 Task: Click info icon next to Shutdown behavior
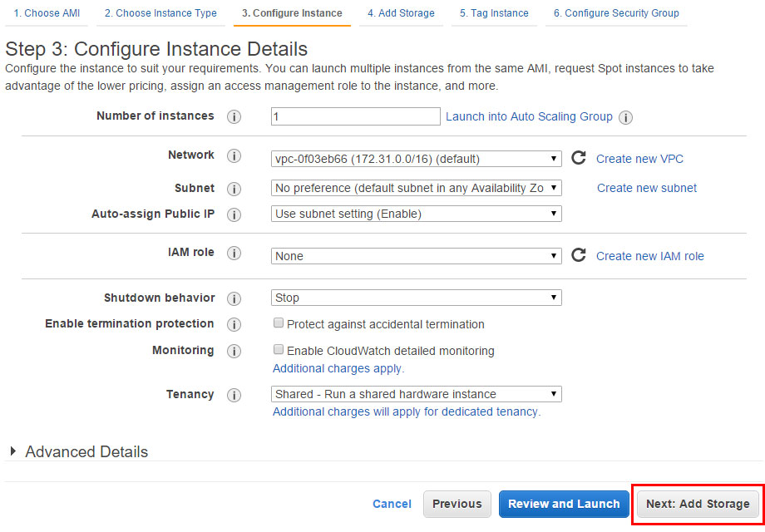(x=234, y=298)
